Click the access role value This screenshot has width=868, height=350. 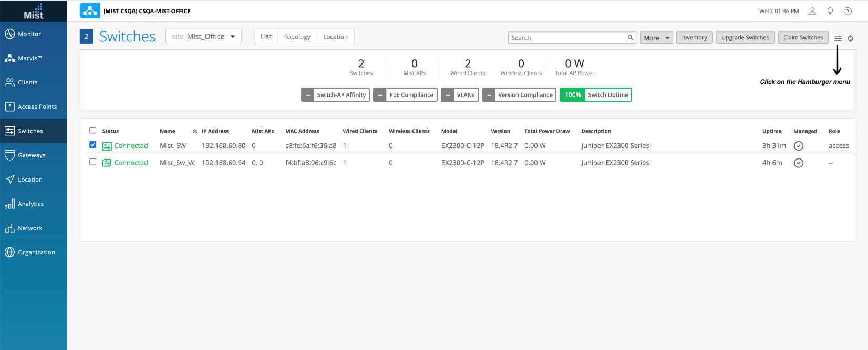coord(839,146)
